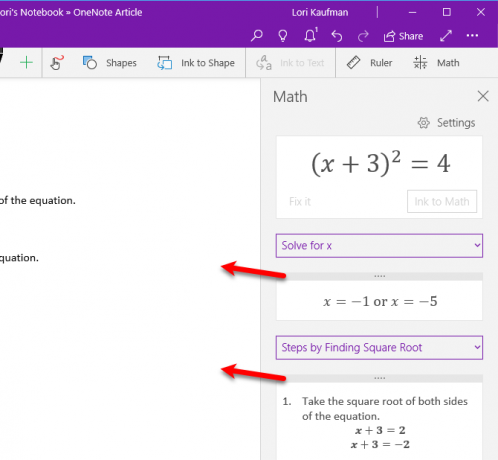
Task: Share the notebook with the Share button
Action: pos(403,36)
